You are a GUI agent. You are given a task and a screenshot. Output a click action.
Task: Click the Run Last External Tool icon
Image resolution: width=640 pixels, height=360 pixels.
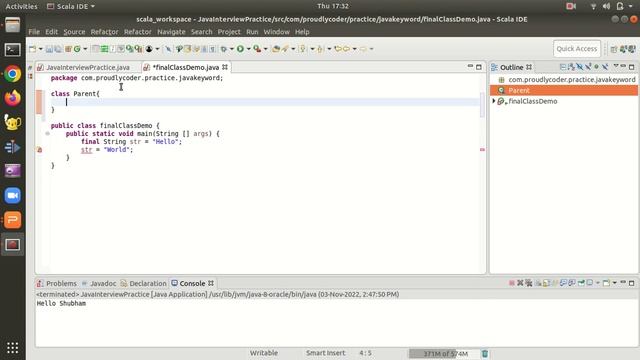click(257, 49)
